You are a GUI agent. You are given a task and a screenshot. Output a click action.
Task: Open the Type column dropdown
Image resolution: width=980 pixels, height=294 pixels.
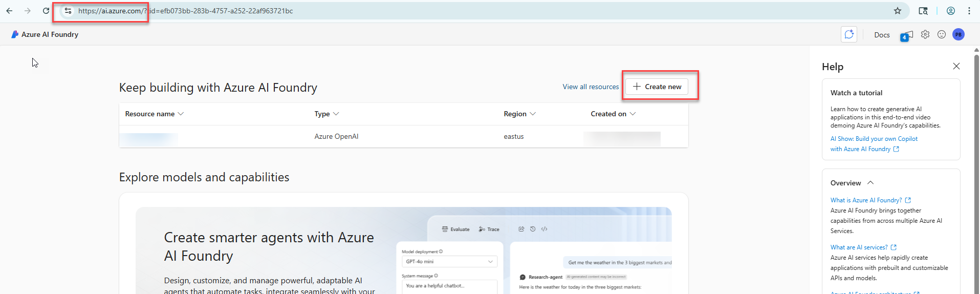pos(326,114)
